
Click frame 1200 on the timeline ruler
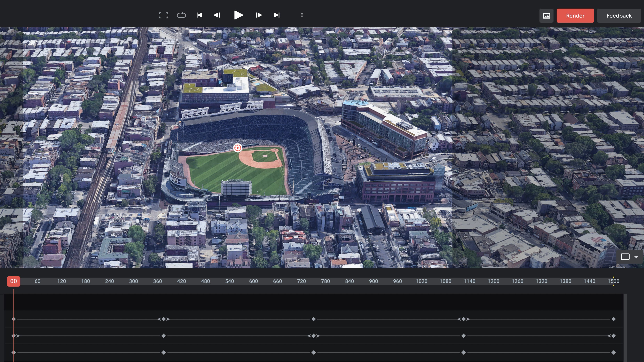[493, 281]
